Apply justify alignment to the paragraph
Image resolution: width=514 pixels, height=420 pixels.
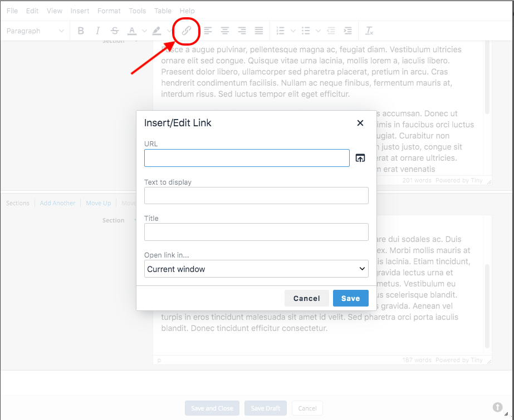258,31
